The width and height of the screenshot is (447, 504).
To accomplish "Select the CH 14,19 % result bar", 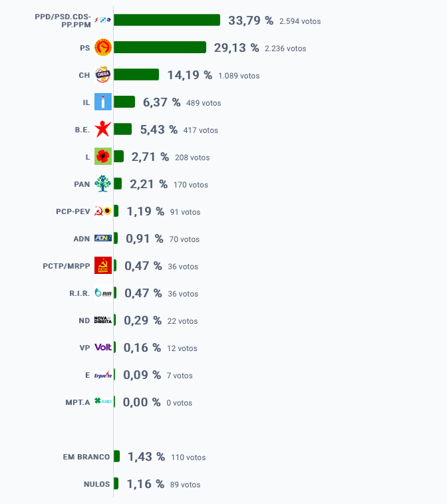I will click(136, 74).
